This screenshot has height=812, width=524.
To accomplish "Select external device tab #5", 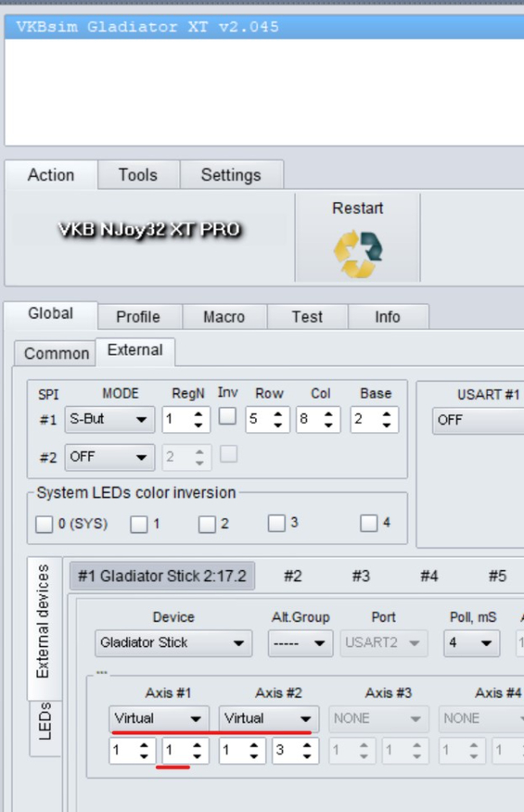I will (498, 577).
